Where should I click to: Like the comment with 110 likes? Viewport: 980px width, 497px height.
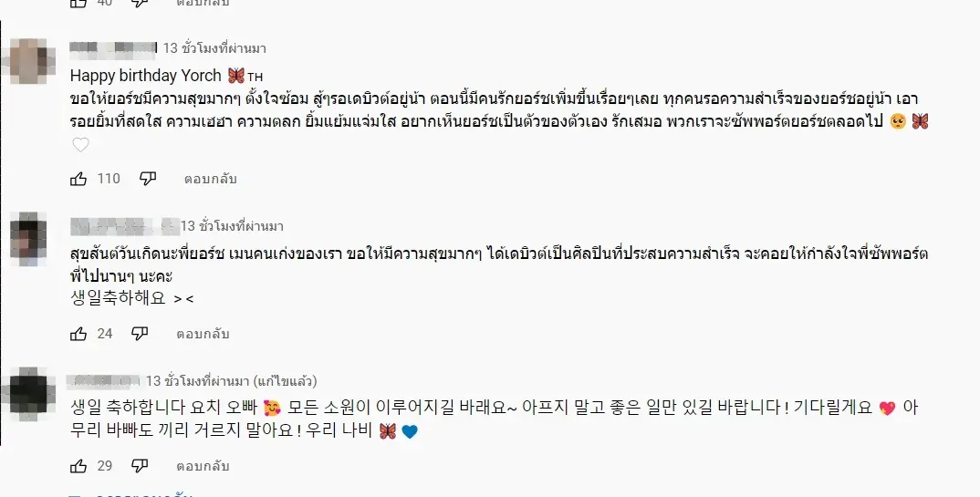(79, 179)
